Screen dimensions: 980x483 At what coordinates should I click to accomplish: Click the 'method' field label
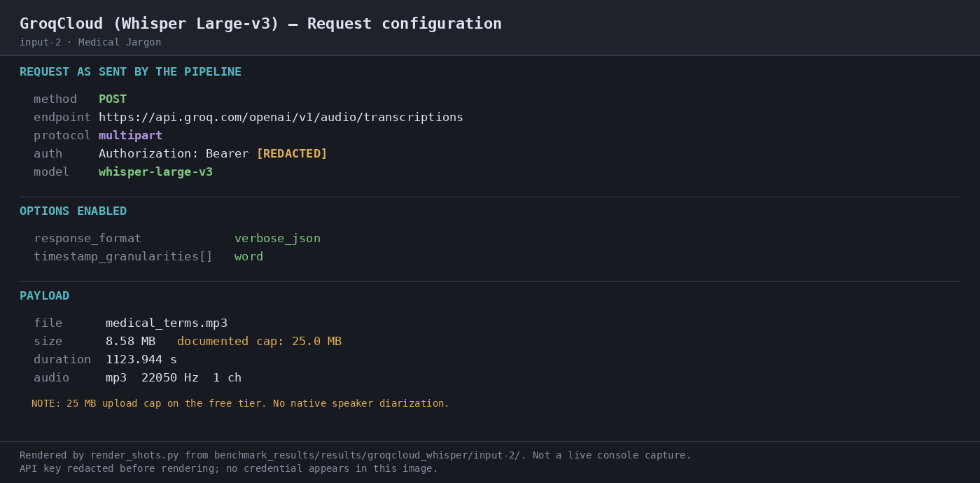pos(55,99)
